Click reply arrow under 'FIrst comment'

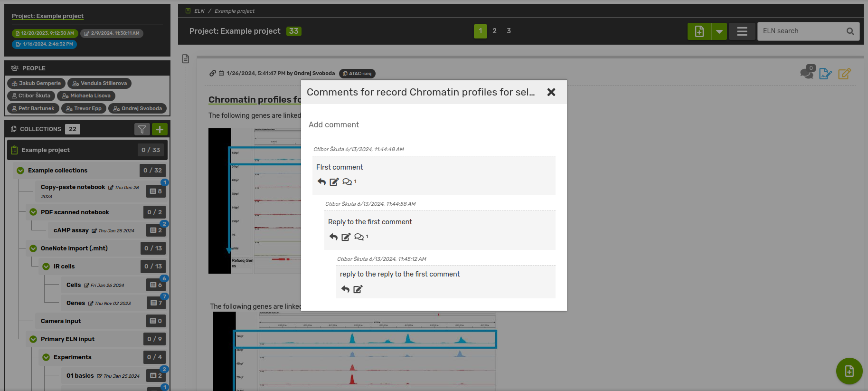[x=321, y=181]
